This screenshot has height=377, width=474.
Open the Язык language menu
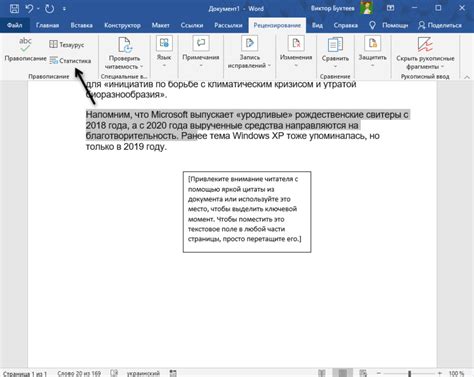click(164, 52)
